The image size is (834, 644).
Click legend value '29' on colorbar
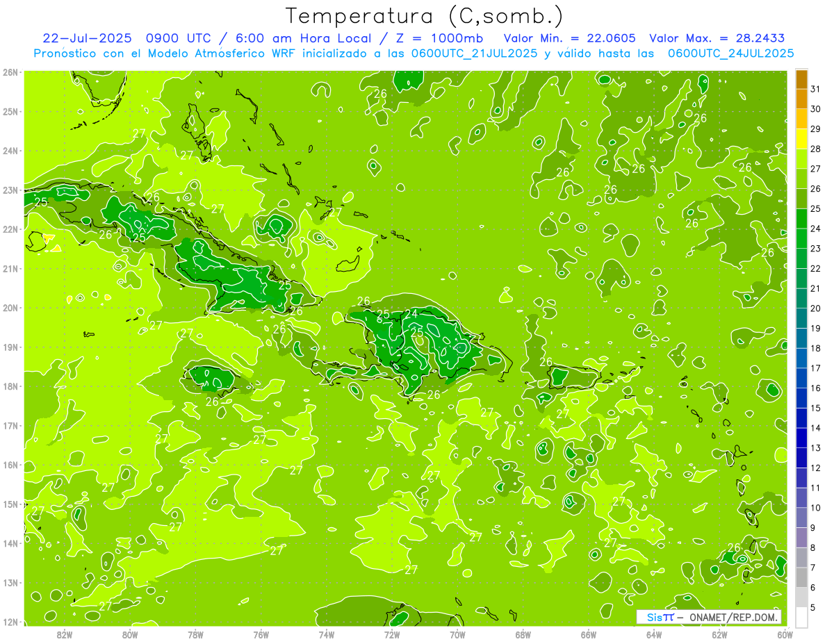pyautogui.click(x=816, y=129)
